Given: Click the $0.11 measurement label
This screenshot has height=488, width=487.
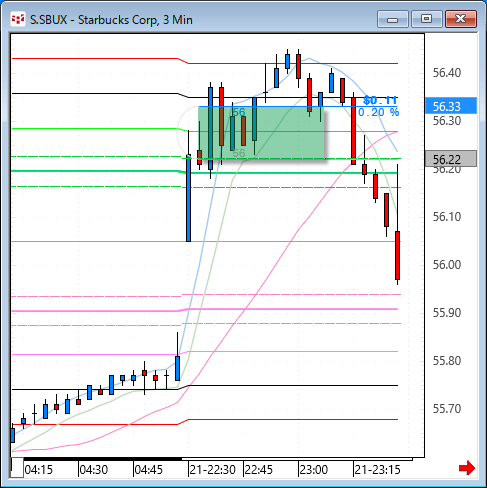Looking at the screenshot, I should click(x=380, y=100).
